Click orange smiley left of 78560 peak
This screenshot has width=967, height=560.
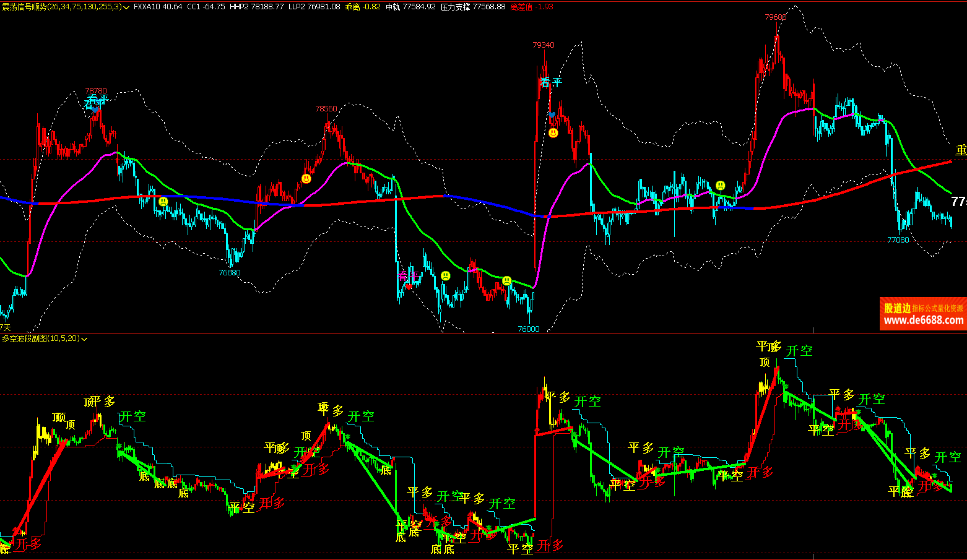(306, 179)
